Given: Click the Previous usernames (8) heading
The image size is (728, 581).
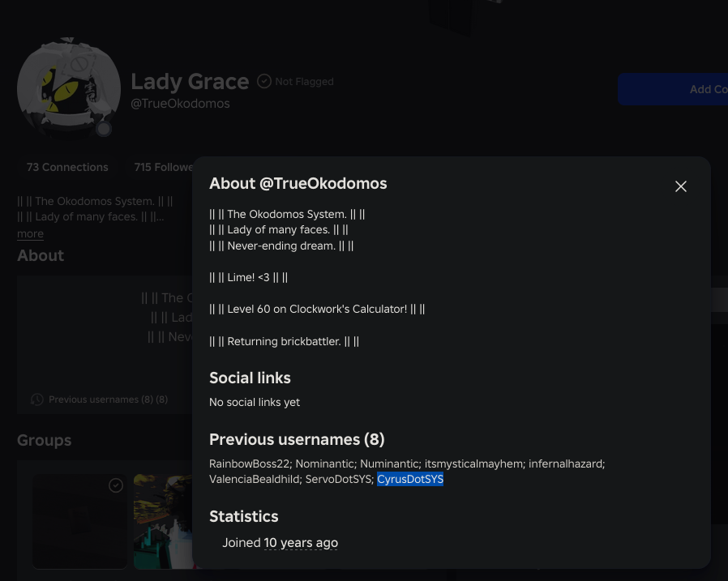Looking at the screenshot, I should (x=297, y=439).
